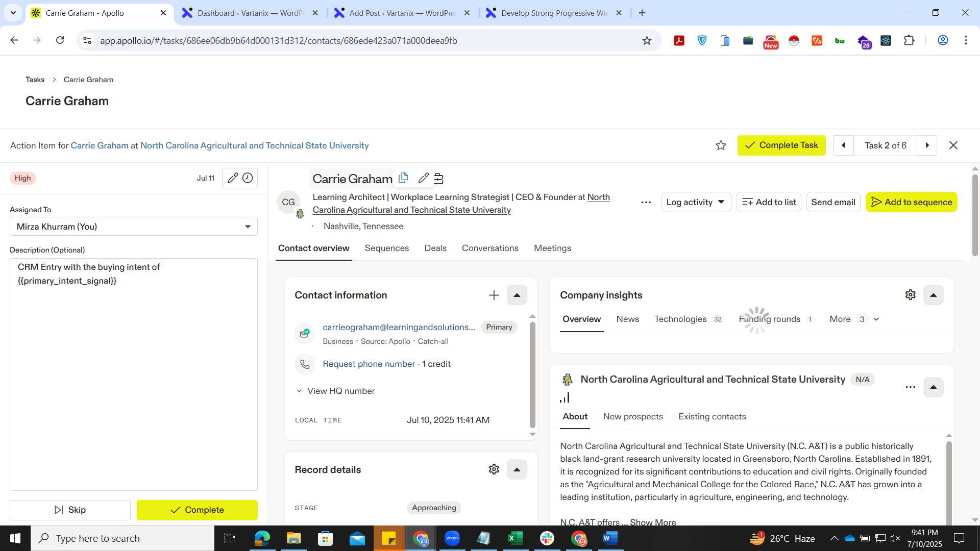
Task: Open Slack from the taskbar
Action: click(x=547, y=538)
